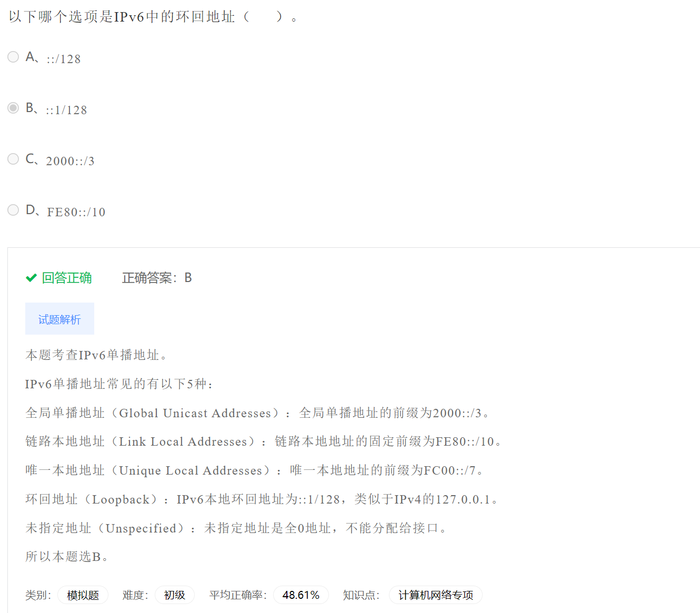Click the 模拟题 category tag
This screenshot has width=700, height=613.
[x=83, y=595]
